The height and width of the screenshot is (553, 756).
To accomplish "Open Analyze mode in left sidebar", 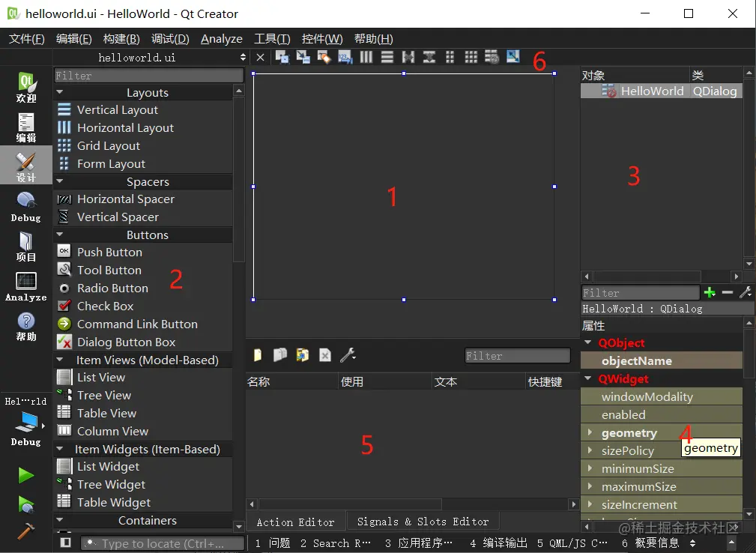I will [26, 287].
